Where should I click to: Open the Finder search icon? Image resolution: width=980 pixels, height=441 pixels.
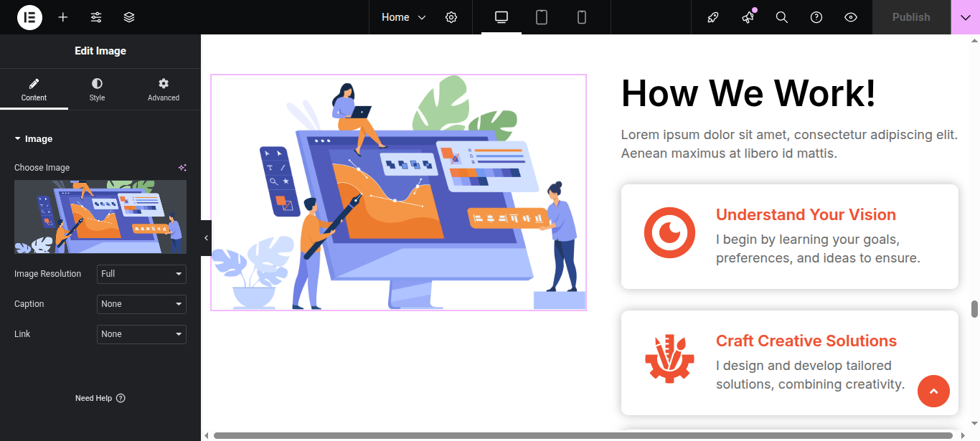click(x=782, y=17)
